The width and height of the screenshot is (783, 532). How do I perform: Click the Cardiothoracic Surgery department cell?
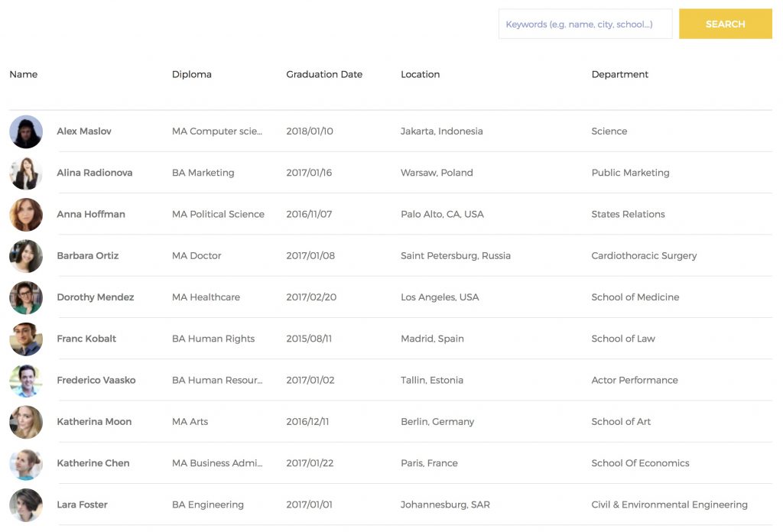point(644,255)
